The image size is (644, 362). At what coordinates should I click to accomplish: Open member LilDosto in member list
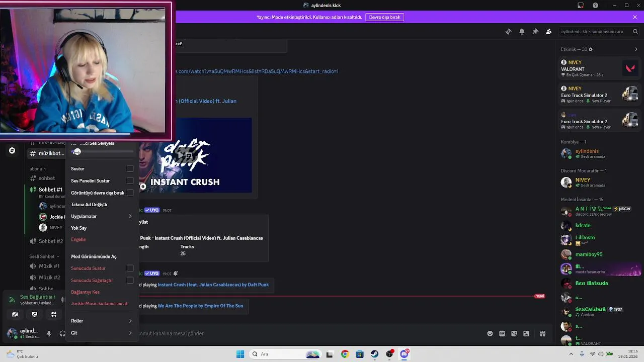[600, 240]
